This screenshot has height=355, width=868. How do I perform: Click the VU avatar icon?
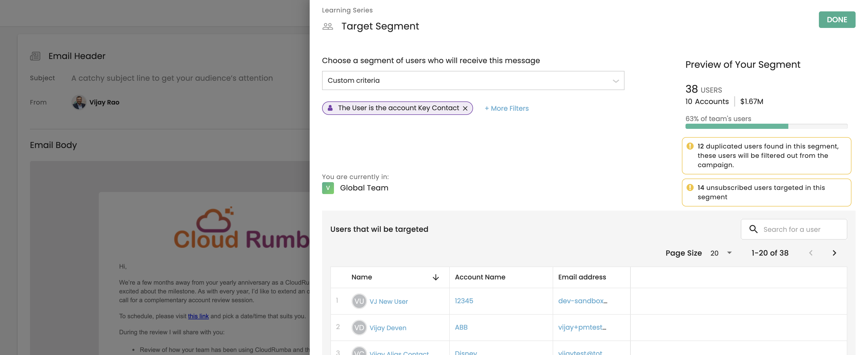point(359,301)
